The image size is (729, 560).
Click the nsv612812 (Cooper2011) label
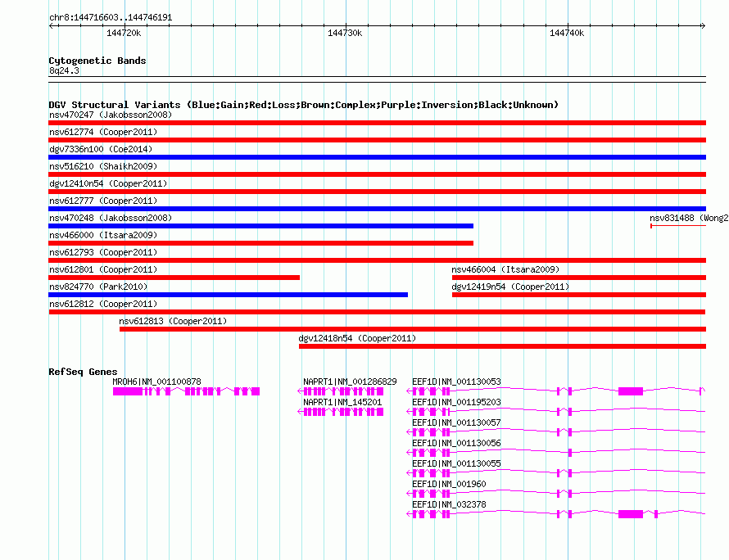coord(103,304)
